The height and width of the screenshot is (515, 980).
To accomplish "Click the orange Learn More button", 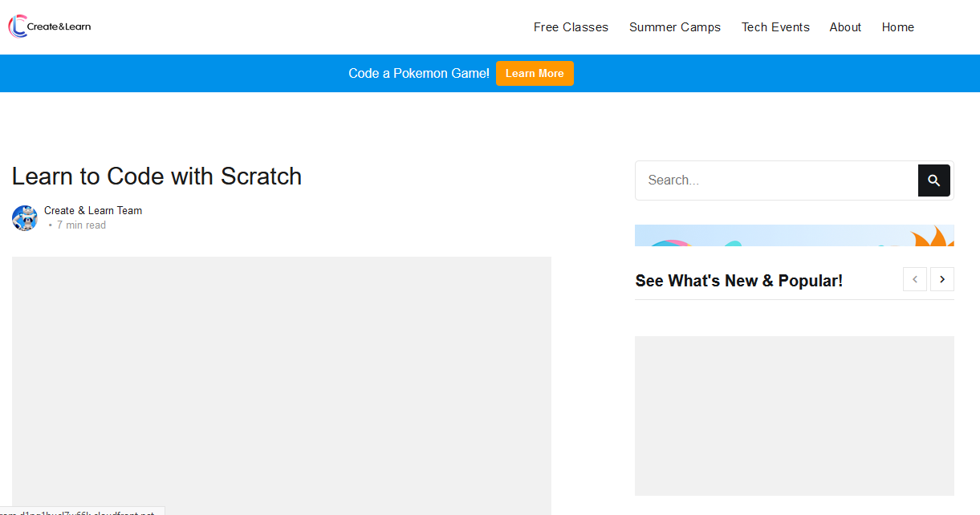I will click(x=535, y=73).
